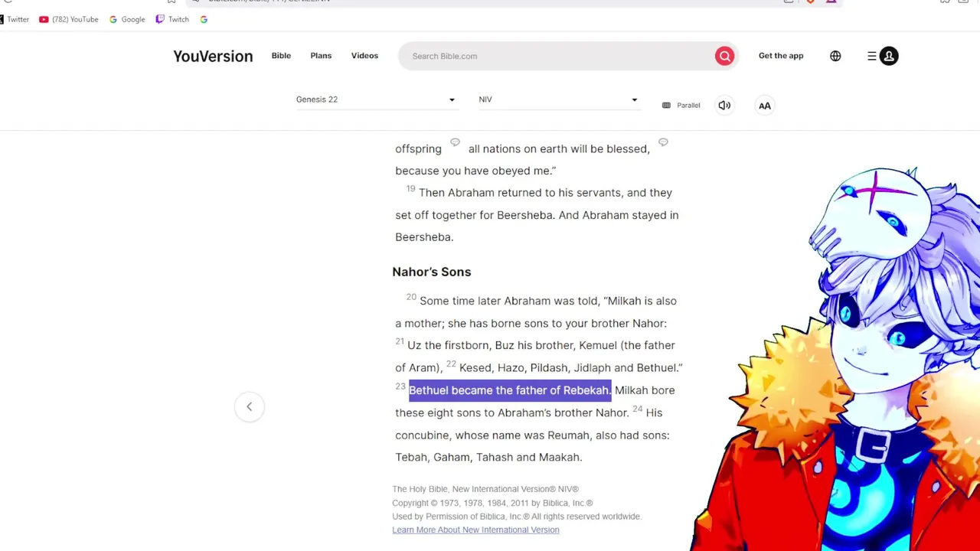Open footnote bubble after 'offspring'

click(455, 142)
